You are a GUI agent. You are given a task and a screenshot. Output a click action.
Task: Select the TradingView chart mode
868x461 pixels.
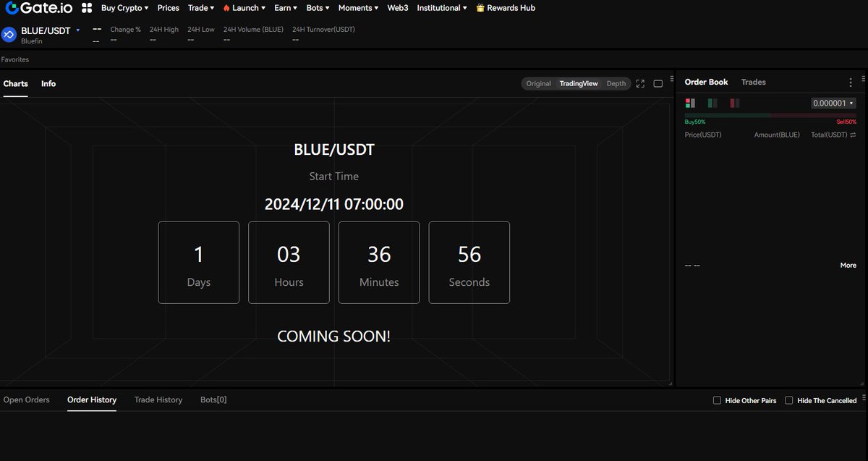coord(579,84)
